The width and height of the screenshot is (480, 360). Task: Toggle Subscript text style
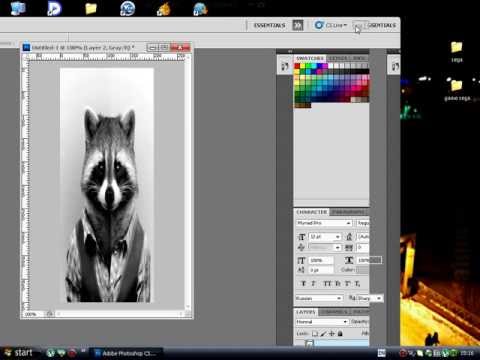(357, 284)
